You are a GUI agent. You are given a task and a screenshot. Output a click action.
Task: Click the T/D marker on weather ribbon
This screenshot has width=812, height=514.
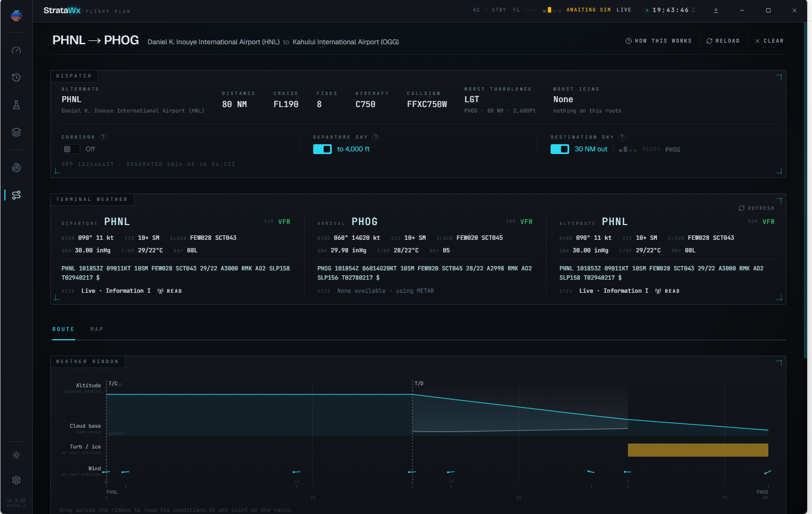[419, 383]
